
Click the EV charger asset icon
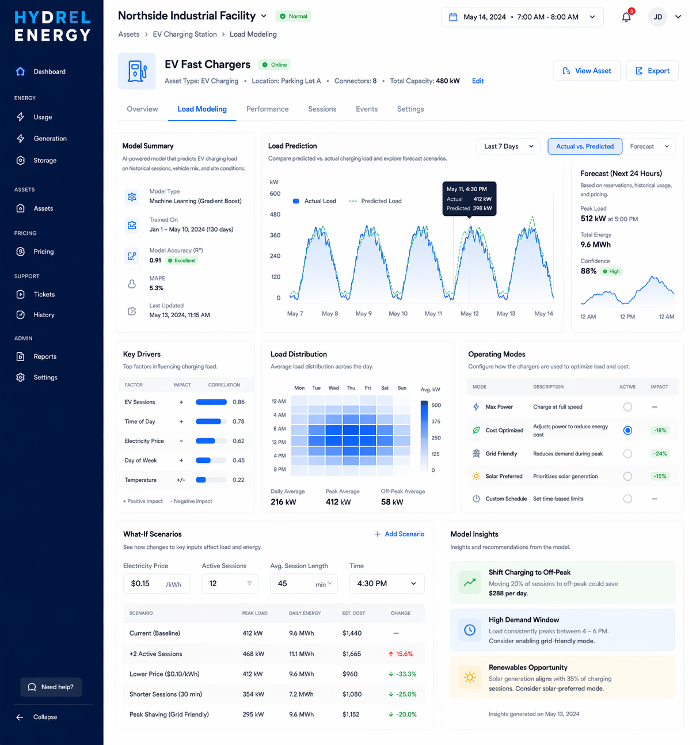point(137,71)
